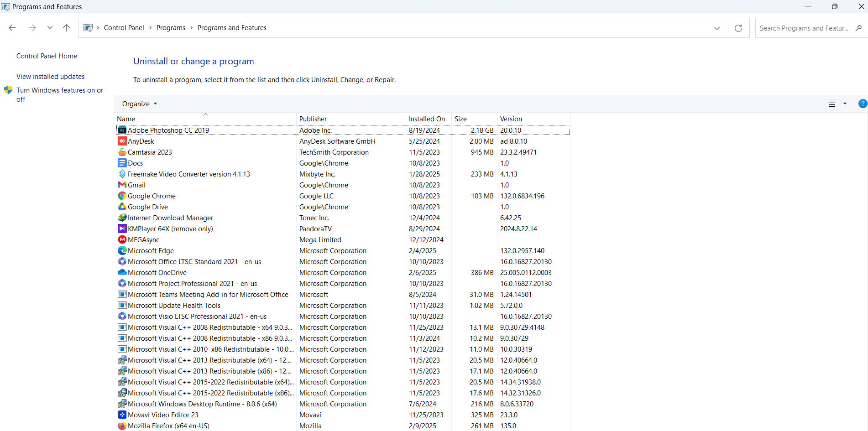Image resolution: width=868 pixels, height=431 pixels.
Task: Click the 2.18 GB size value
Action: (x=482, y=130)
